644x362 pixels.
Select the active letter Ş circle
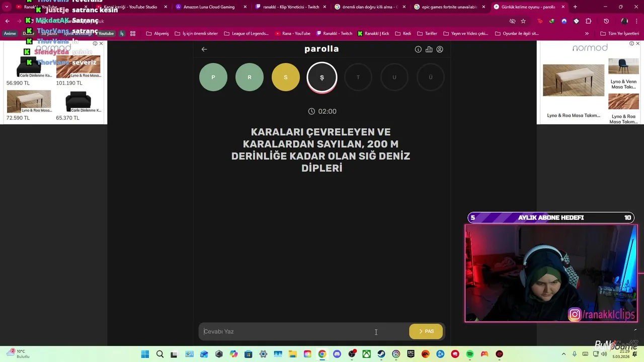pos(322,77)
